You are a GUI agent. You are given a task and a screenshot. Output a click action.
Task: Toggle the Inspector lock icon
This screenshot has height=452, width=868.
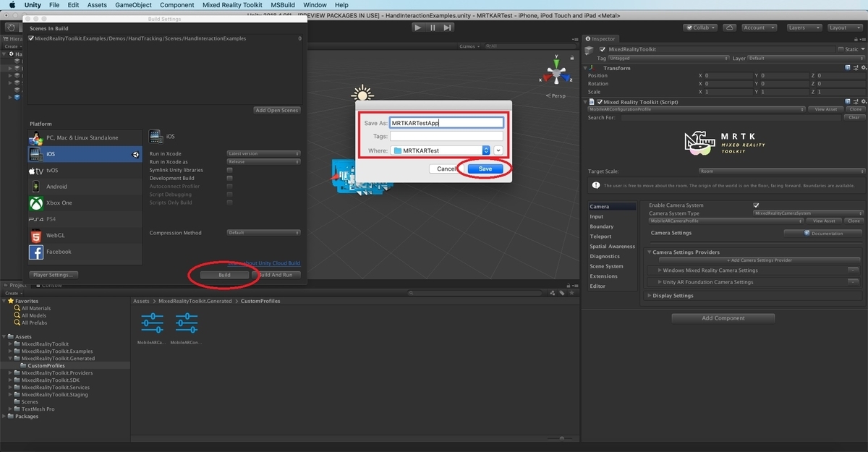[x=854, y=39]
